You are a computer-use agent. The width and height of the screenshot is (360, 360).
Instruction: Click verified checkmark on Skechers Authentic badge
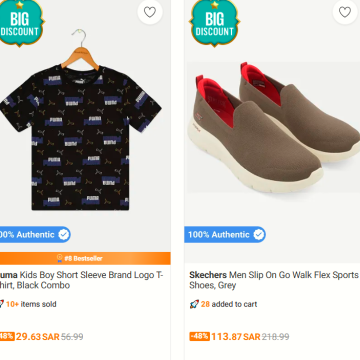(x=259, y=235)
